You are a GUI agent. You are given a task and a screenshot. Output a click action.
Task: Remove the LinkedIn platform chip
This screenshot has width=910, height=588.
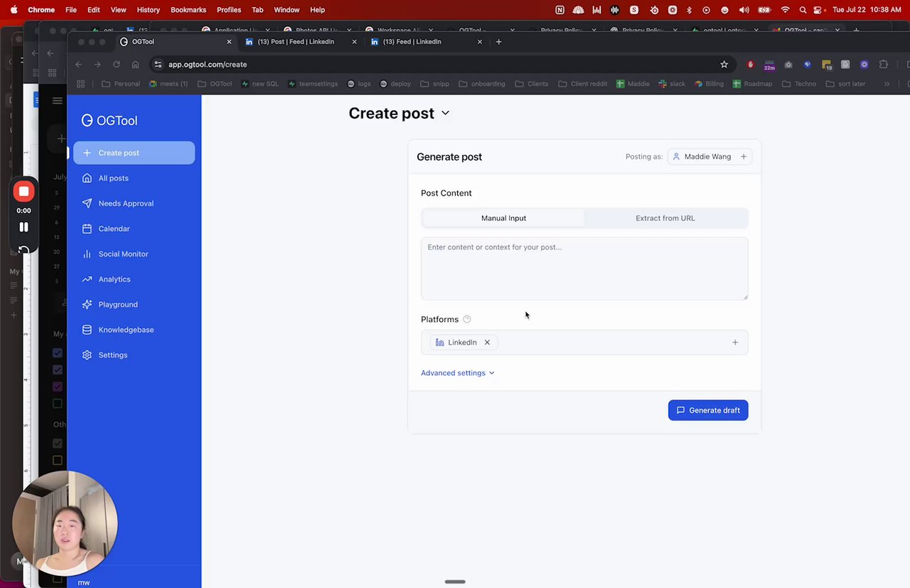tap(487, 343)
